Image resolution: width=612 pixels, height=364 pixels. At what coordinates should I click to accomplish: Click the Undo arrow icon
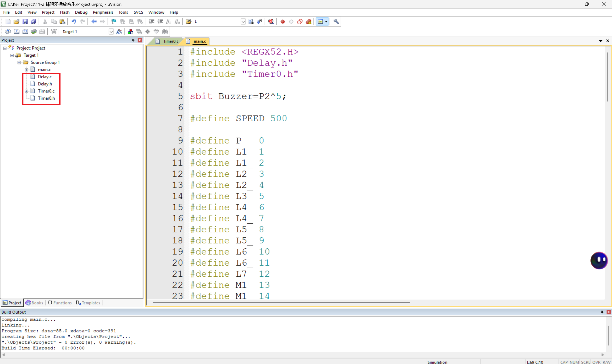click(x=74, y=21)
